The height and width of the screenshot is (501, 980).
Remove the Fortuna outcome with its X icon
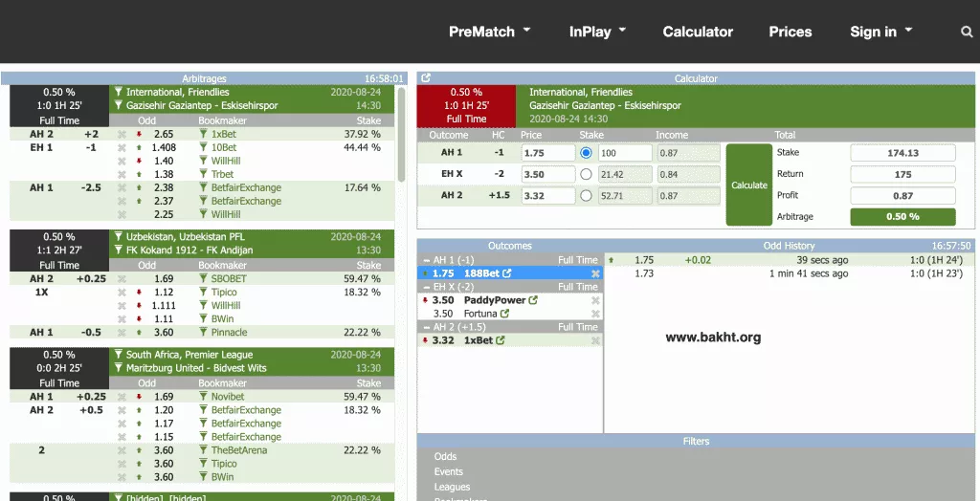click(x=595, y=314)
